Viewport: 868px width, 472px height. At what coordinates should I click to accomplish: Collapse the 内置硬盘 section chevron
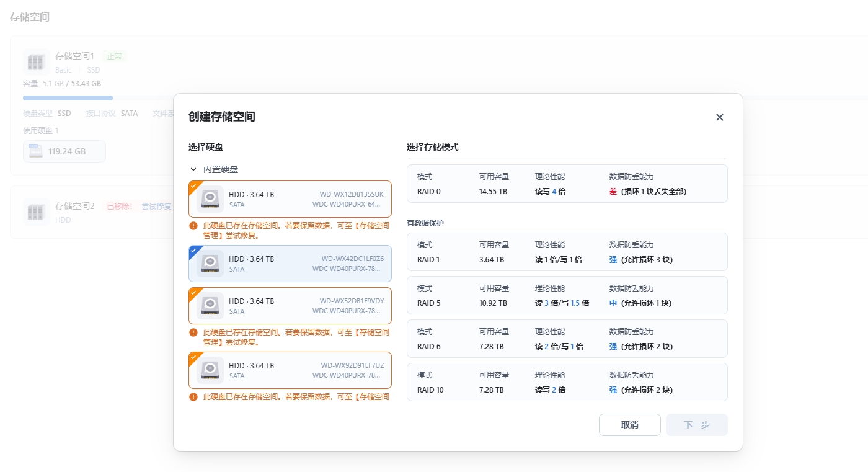[x=193, y=169]
